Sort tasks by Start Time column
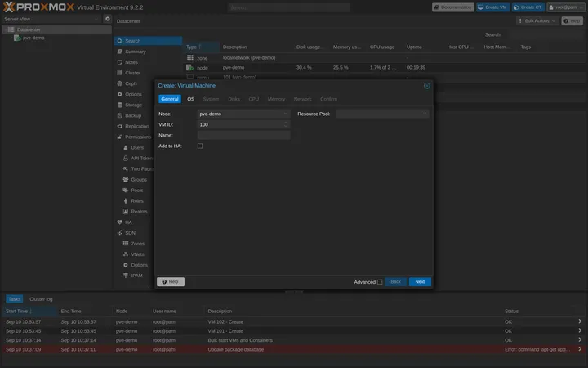 pos(30,311)
